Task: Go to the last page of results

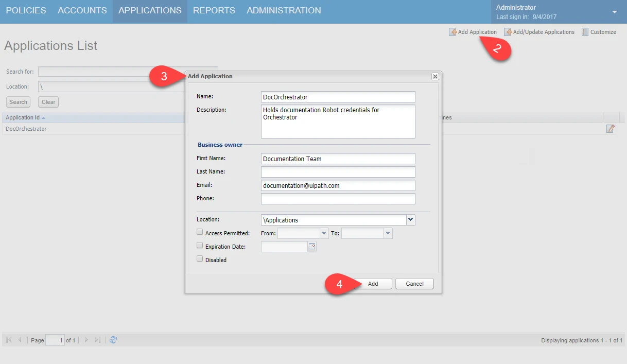Action: pos(98,340)
